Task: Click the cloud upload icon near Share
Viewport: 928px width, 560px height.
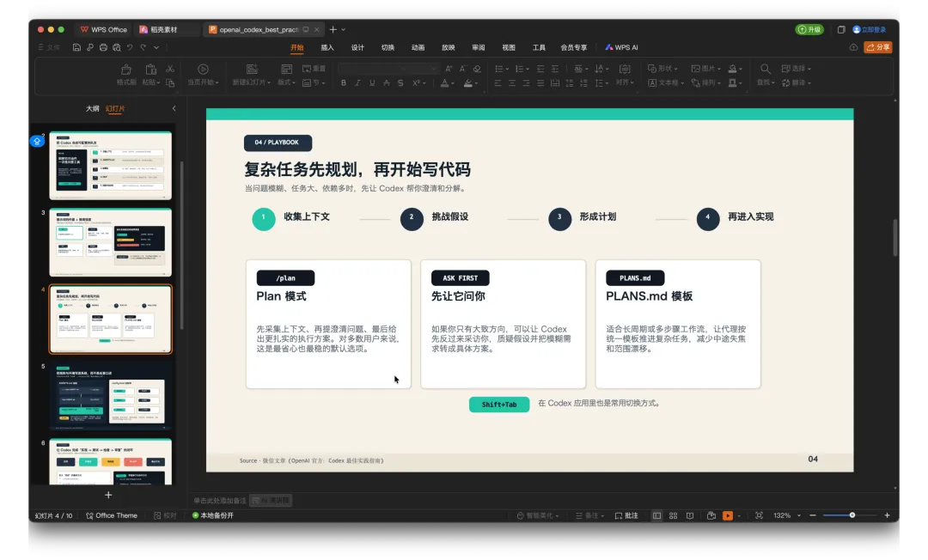Action: (853, 47)
